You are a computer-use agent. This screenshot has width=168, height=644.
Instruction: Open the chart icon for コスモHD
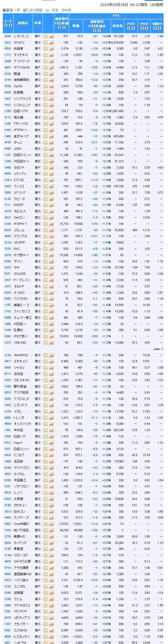(x=51, y=630)
